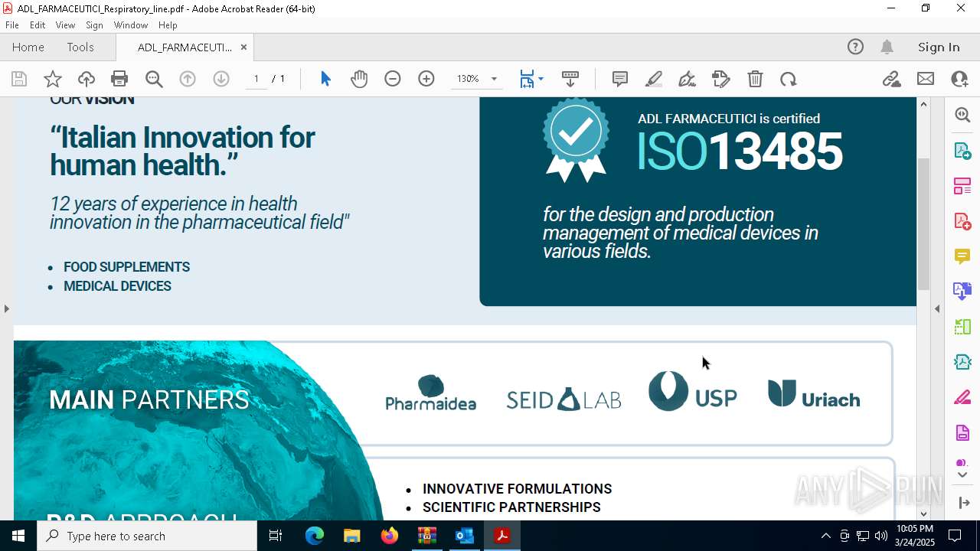Open the Help question mark icon
The height and width of the screenshot is (551, 980).
(x=855, y=47)
